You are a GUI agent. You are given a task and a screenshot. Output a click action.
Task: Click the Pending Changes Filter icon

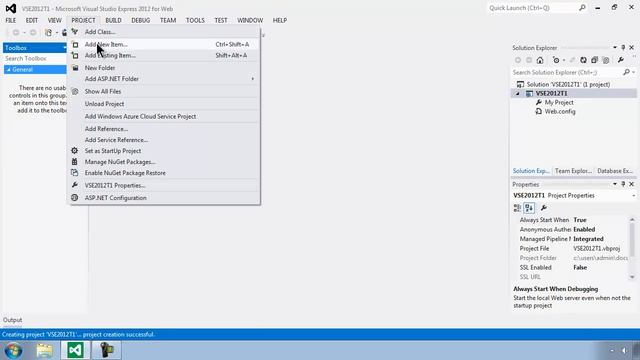[x=556, y=60]
